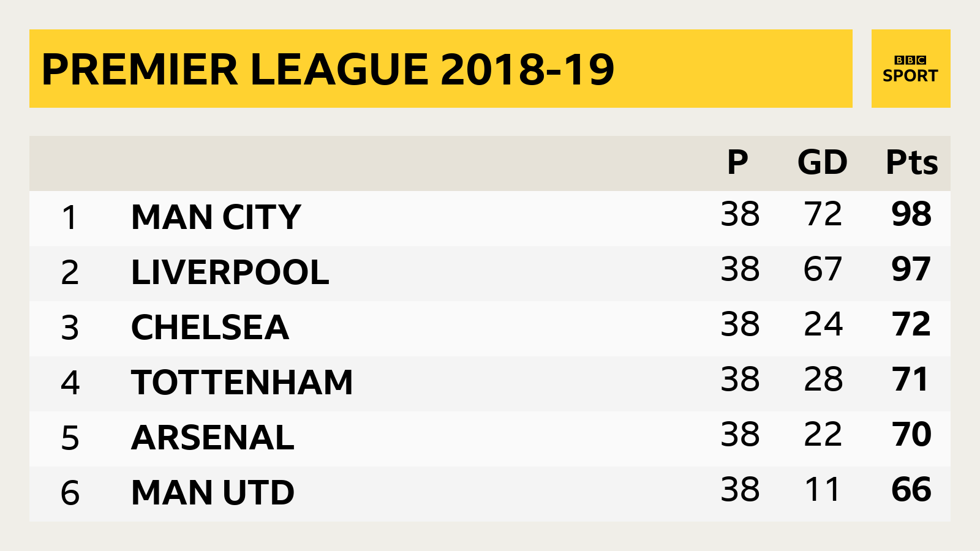Select the P column header

click(x=737, y=162)
